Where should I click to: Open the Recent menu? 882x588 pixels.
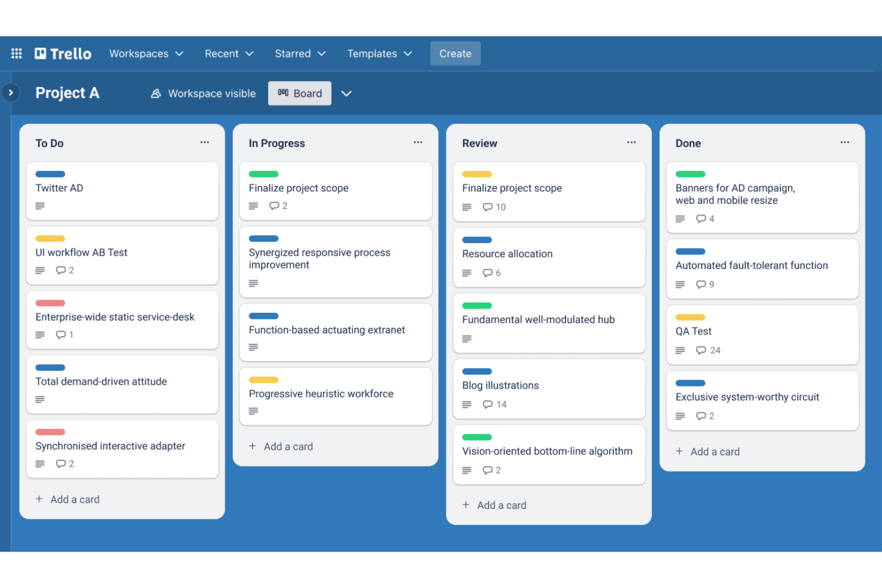[229, 53]
